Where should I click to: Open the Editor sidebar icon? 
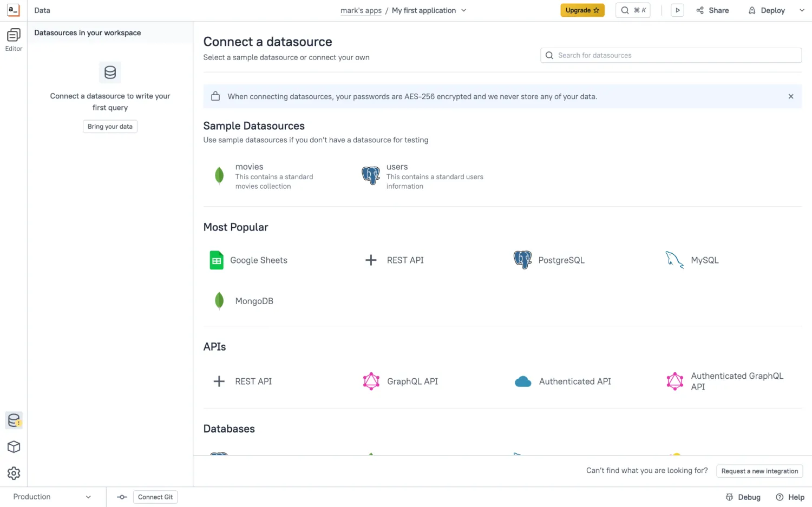(x=14, y=40)
